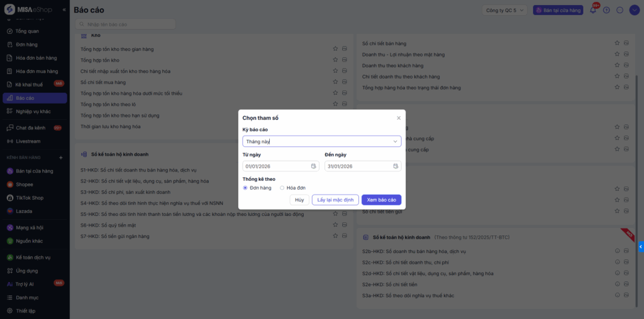The image size is (644, 319).
Task: Expand the blue side panel arrow tab
Action: pos(641,247)
